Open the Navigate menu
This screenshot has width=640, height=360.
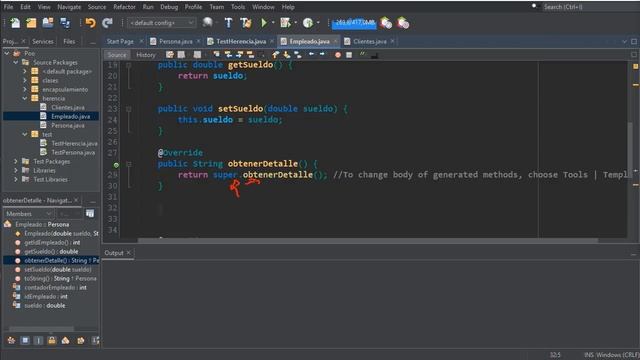(x=69, y=7)
